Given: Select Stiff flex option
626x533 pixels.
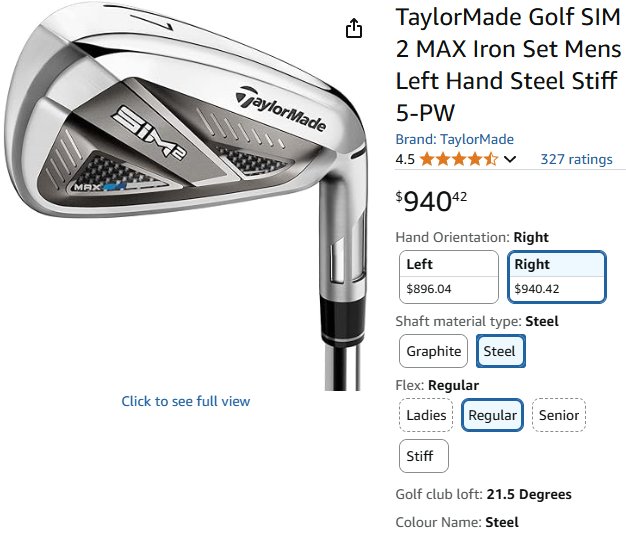Looking at the screenshot, I should pyautogui.click(x=424, y=456).
